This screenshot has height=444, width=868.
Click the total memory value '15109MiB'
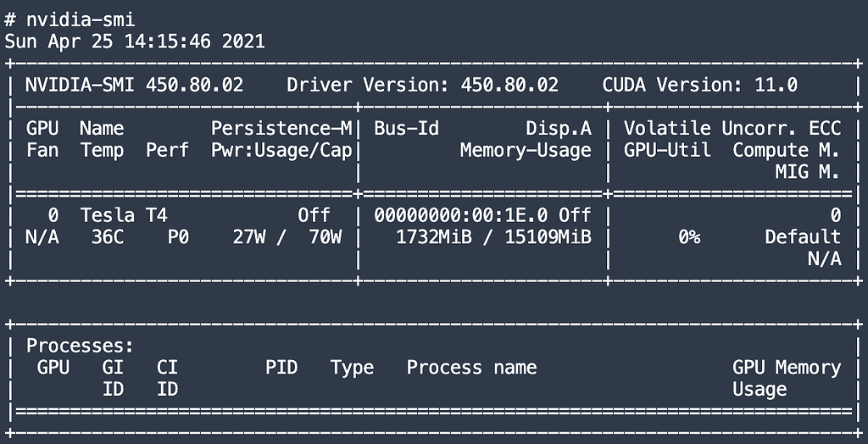click(x=548, y=237)
